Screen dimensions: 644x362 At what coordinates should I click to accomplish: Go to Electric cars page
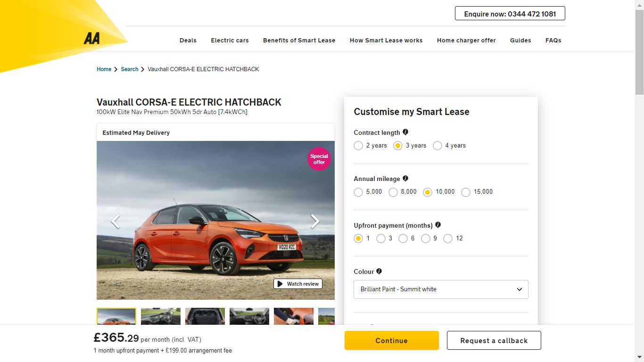(x=230, y=41)
